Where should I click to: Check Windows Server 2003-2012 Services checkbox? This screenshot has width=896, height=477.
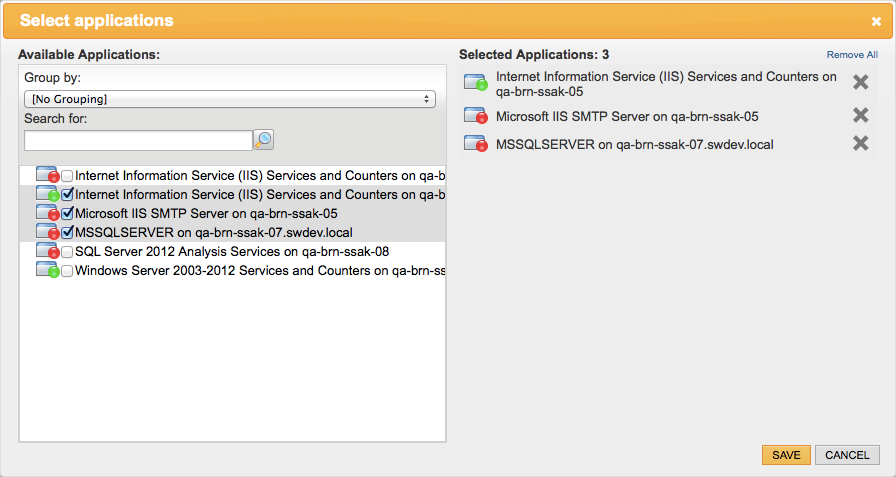coord(67,271)
